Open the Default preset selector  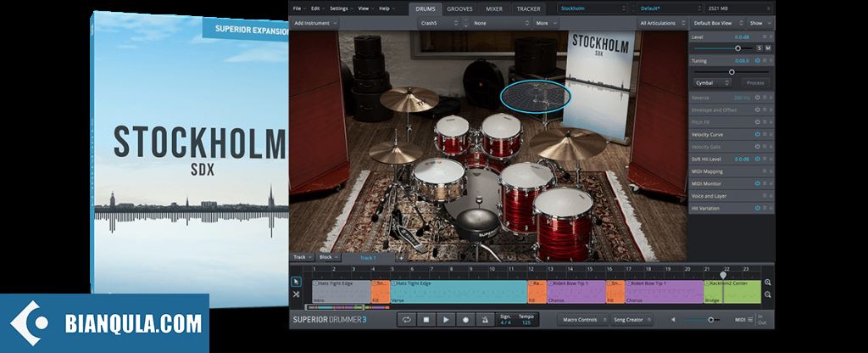click(x=670, y=8)
